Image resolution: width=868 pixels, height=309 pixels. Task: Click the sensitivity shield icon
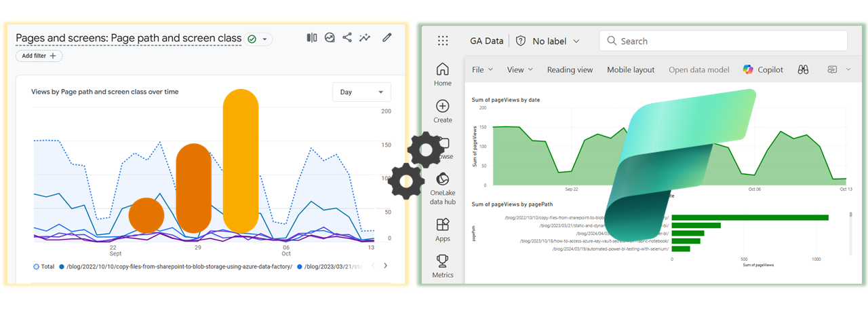point(521,41)
